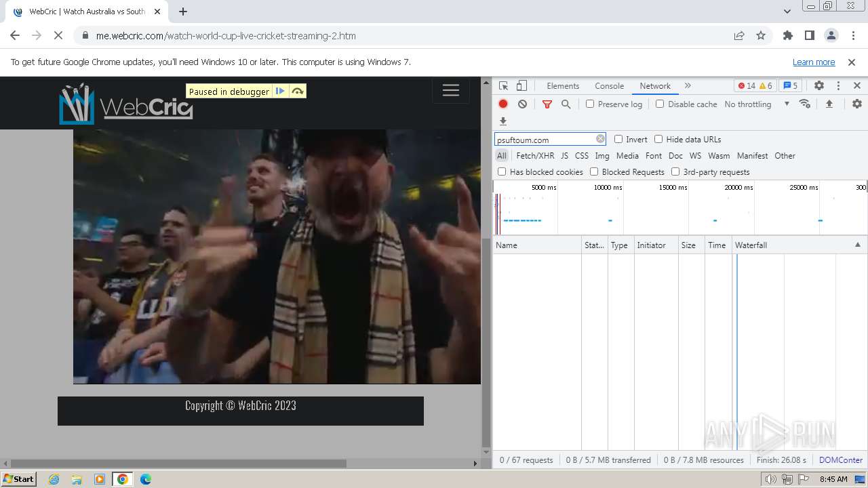Image resolution: width=868 pixels, height=488 pixels.
Task: Filter requests by JS type
Action: 564,155
